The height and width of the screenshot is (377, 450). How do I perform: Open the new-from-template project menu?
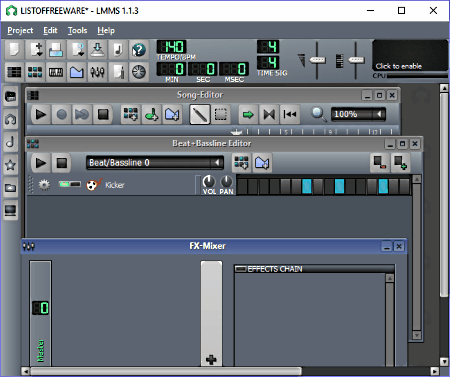35,50
